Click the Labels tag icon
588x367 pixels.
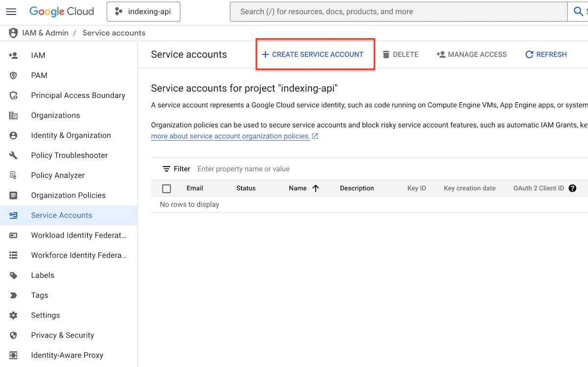[x=13, y=275]
